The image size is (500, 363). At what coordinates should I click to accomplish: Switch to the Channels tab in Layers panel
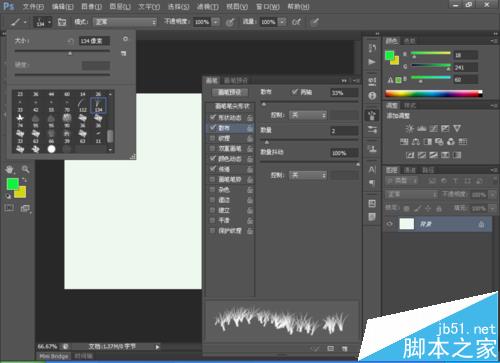(410, 170)
